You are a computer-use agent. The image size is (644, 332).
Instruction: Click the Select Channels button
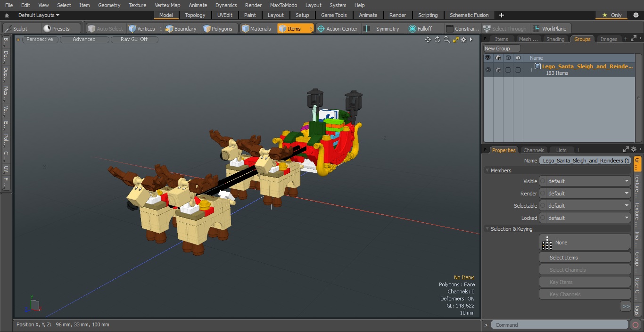585,270
